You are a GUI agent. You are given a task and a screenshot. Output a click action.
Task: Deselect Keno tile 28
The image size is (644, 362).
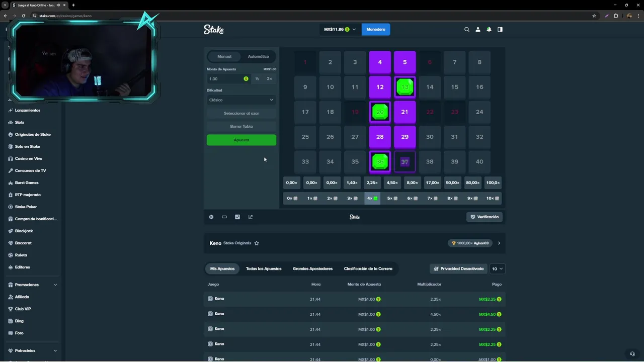pos(380,137)
